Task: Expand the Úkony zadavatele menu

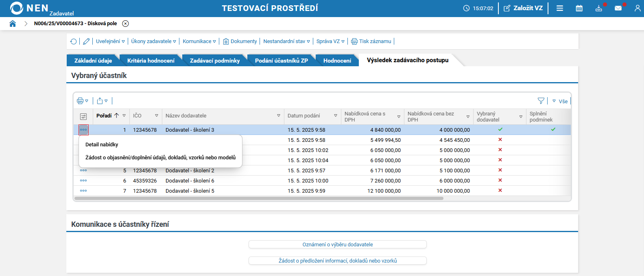Action: point(153,41)
